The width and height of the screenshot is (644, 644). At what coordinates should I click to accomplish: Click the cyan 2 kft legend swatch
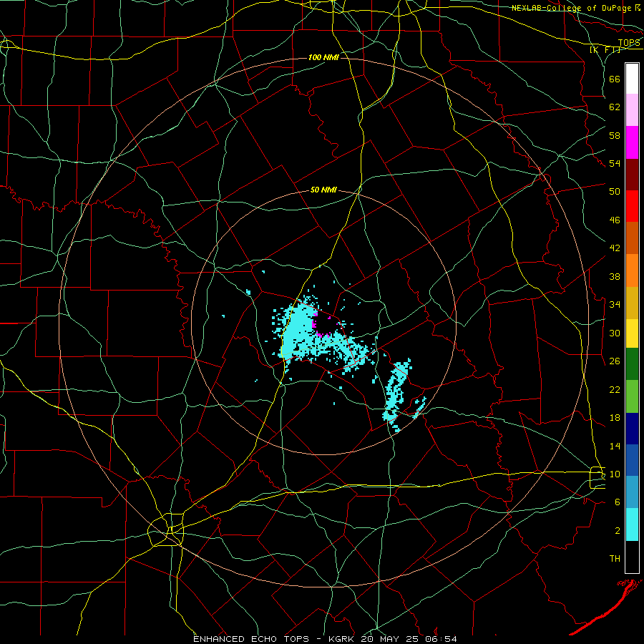click(x=632, y=525)
